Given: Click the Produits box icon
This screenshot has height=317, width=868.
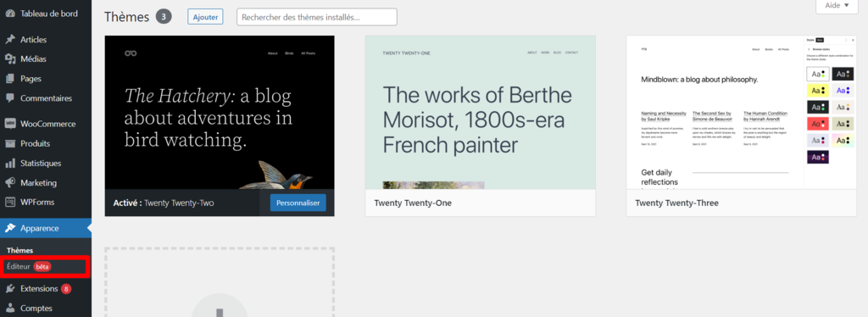Looking at the screenshot, I should 9,144.
